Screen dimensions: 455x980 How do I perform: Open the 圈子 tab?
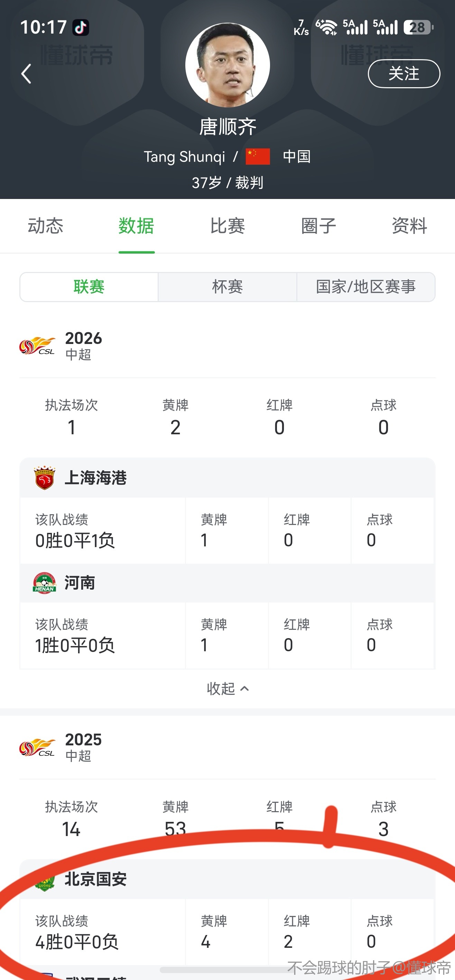[x=318, y=226]
